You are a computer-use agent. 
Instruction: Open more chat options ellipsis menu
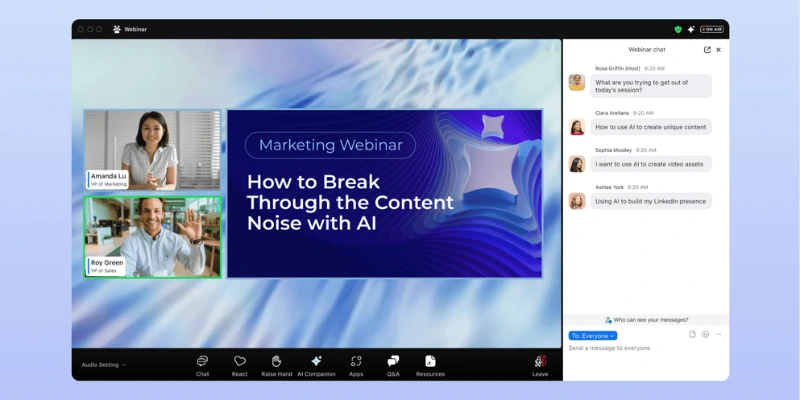click(x=718, y=335)
